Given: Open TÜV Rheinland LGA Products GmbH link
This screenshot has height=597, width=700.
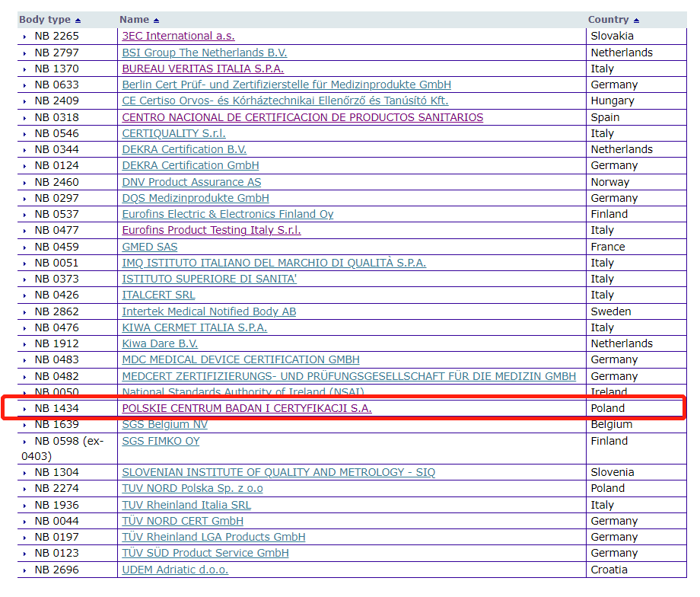Looking at the screenshot, I should 213,537.
